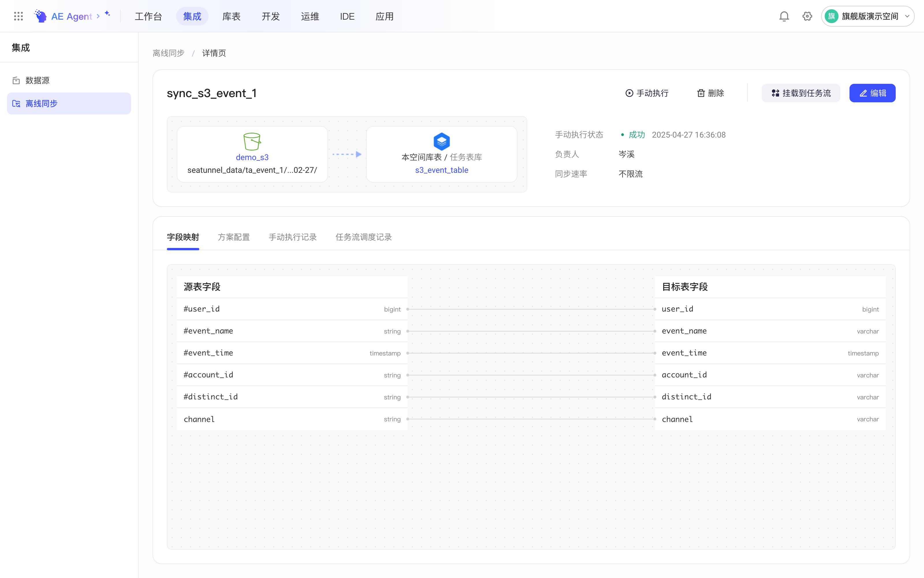
Task: Click the 成功 execution status
Action: 636,135
